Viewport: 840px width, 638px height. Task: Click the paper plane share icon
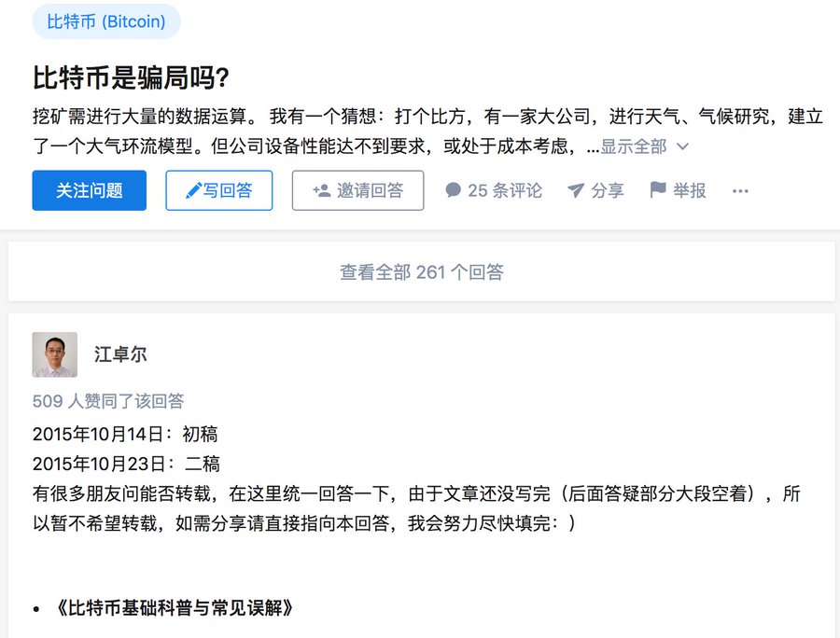[x=575, y=190]
